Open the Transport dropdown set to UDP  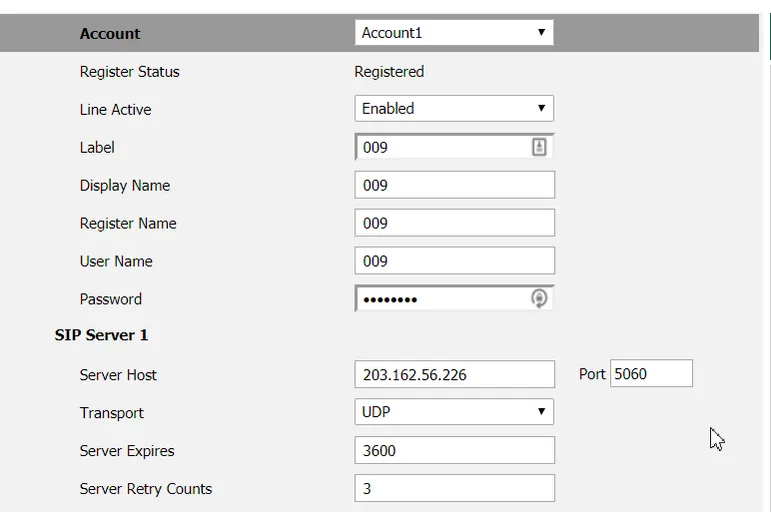click(x=454, y=412)
